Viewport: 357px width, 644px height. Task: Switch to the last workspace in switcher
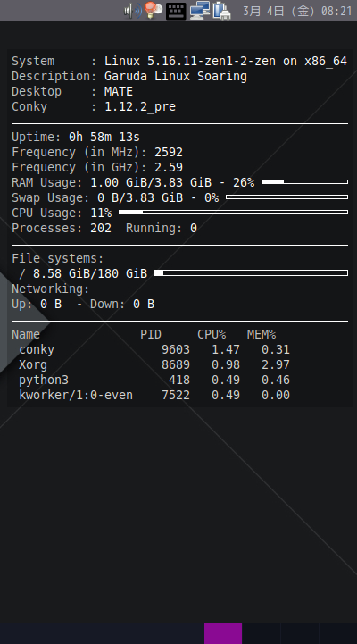(x=338, y=633)
